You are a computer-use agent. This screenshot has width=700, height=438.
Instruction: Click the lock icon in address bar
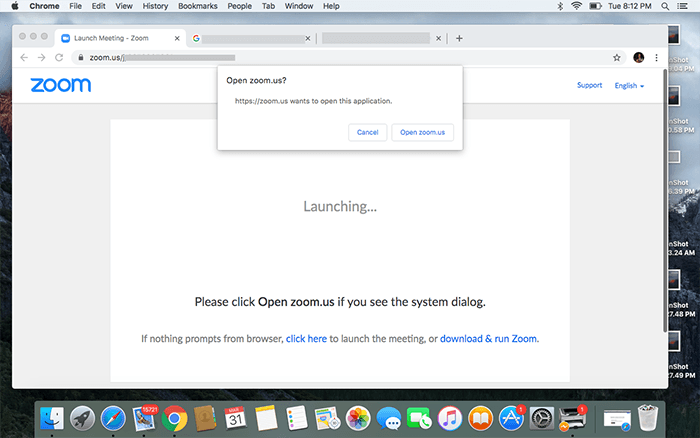(81, 58)
